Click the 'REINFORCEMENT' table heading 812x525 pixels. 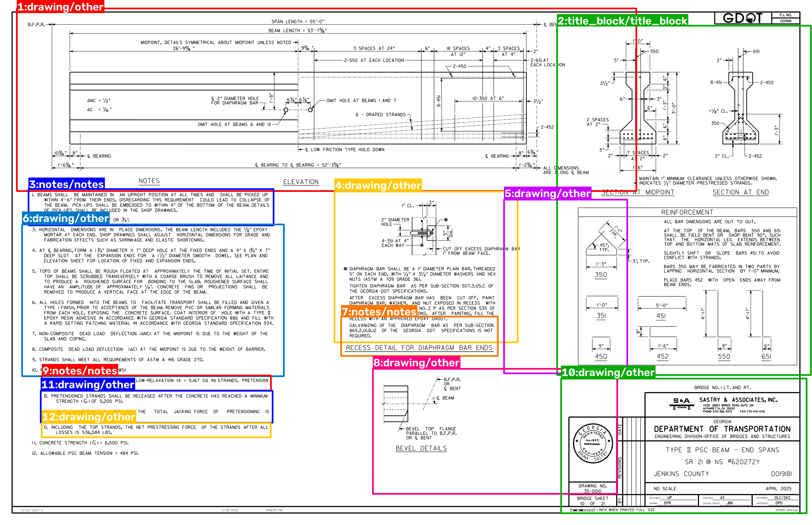pos(687,212)
